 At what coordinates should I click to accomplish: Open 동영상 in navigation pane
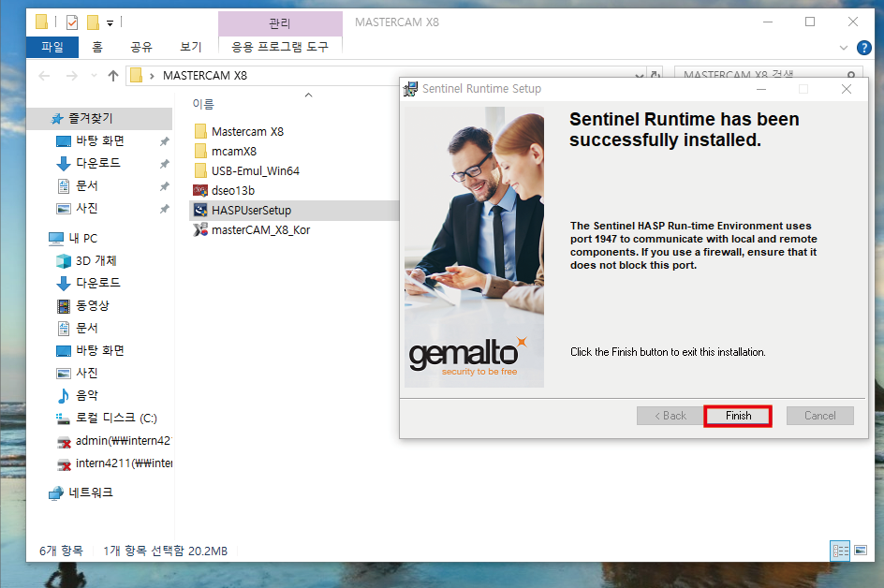[x=92, y=305]
